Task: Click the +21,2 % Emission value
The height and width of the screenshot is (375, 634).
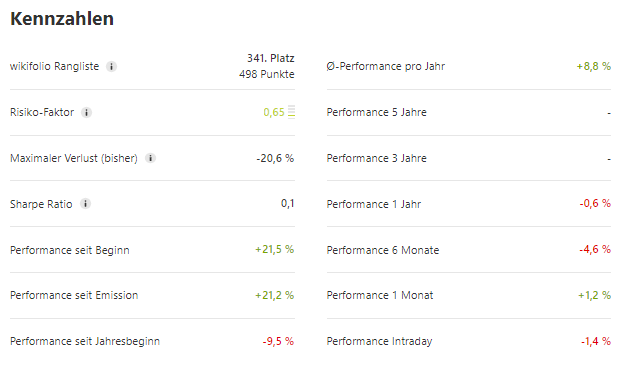Action: click(274, 295)
